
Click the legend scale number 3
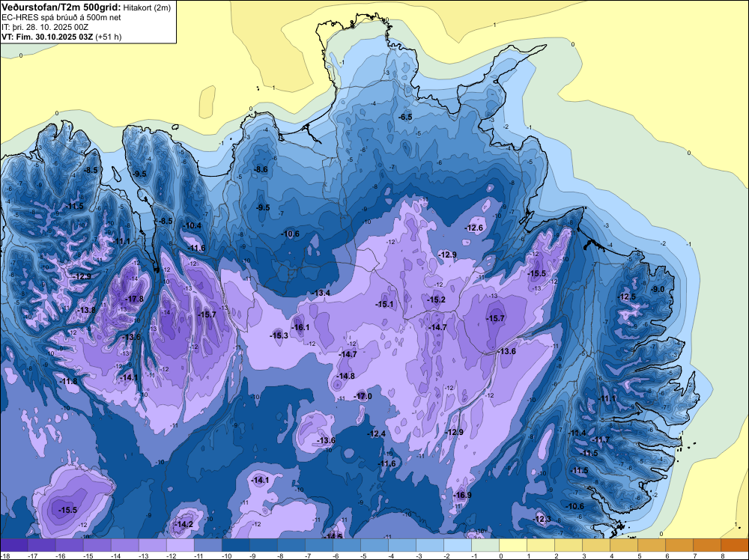point(584,556)
